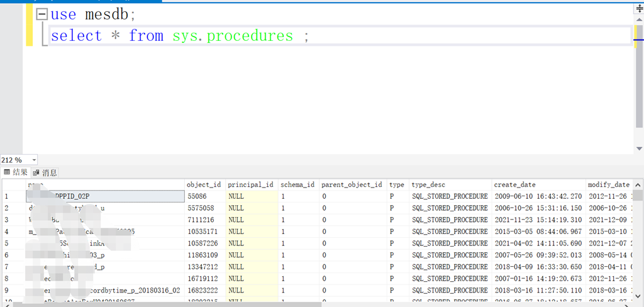The width and height of the screenshot is (644, 307).
Task: Switch to the 消息 tab
Action: 45,172
